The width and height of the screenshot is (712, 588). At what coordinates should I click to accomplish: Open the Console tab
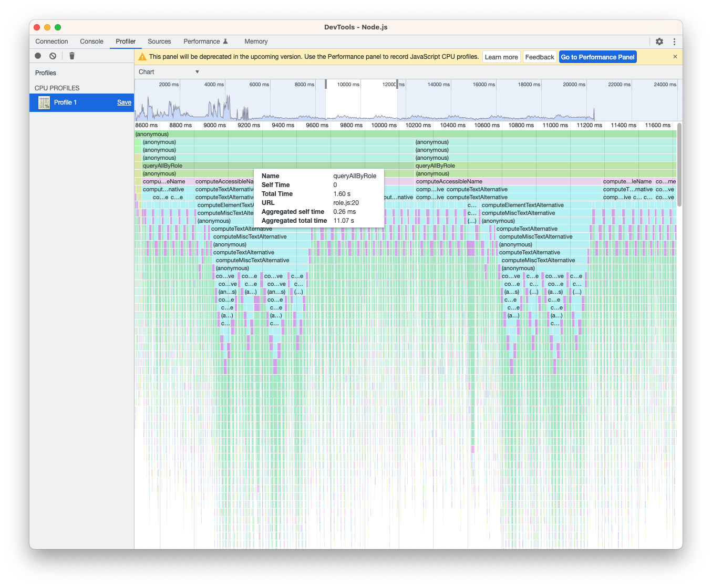[91, 42]
